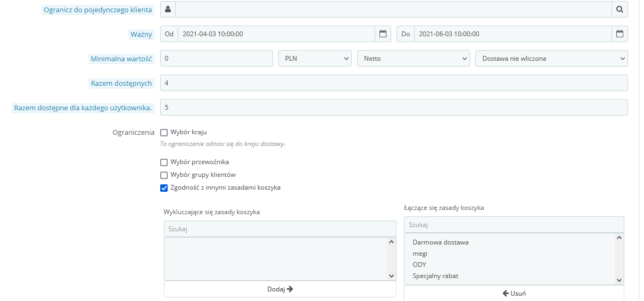Click the user silhouette icon beside customer field
This screenshot has height=301, width=644.
[x=168, y=9]
